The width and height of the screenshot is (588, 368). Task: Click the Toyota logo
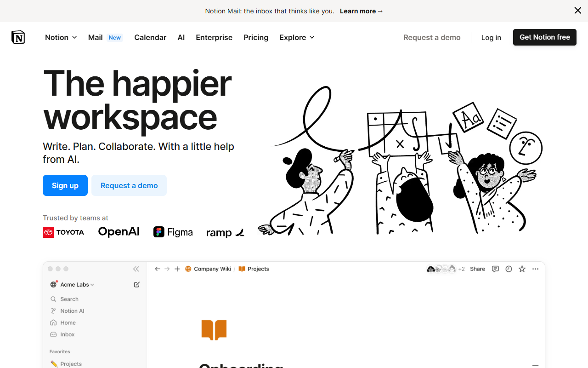tap(63, 232)
